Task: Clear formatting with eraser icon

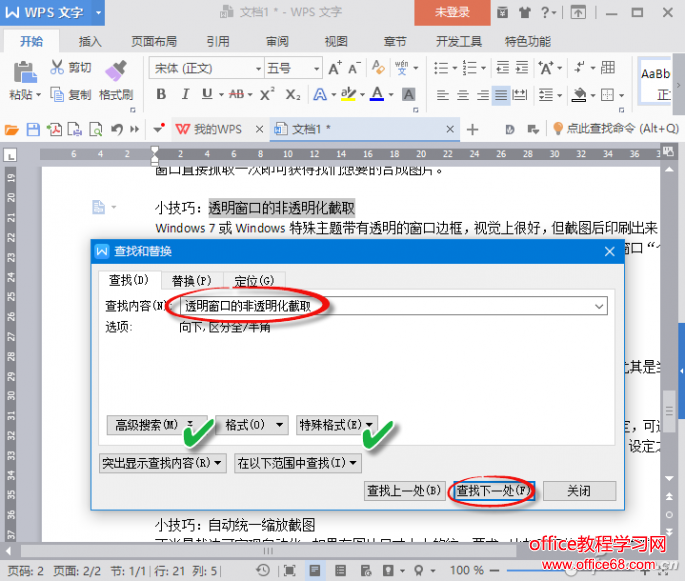Action: (378, 68)
